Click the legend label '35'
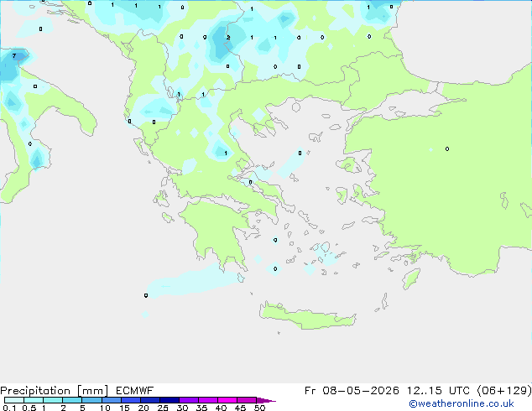This screenshot has width=532, height=411. [x=201, y=408]
